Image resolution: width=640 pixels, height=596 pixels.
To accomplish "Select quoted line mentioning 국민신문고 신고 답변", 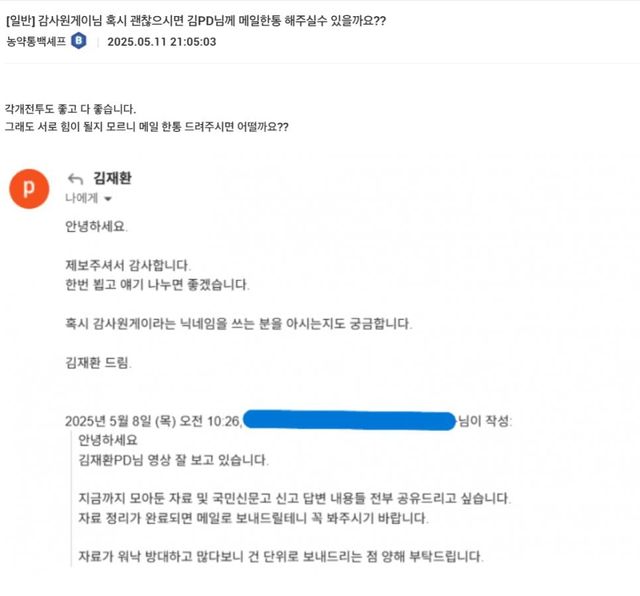I will [294, 498].
